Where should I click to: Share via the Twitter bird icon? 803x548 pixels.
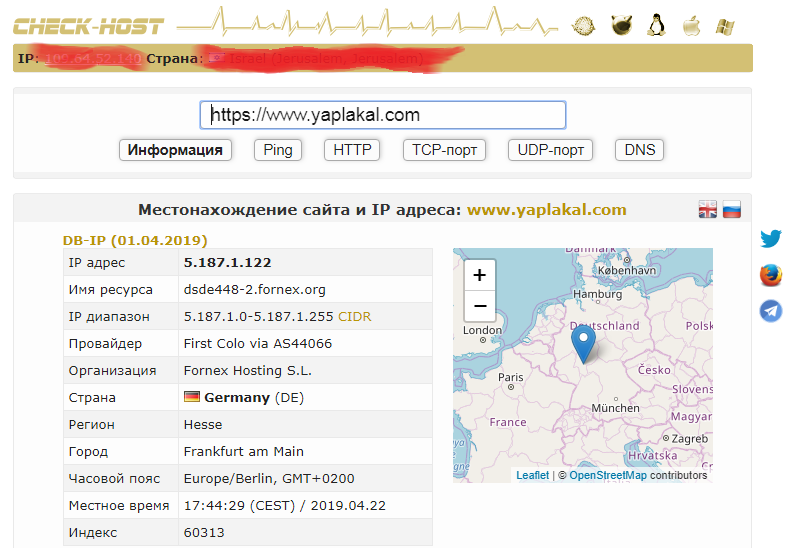pyautogui.click(x=771, y=238)
